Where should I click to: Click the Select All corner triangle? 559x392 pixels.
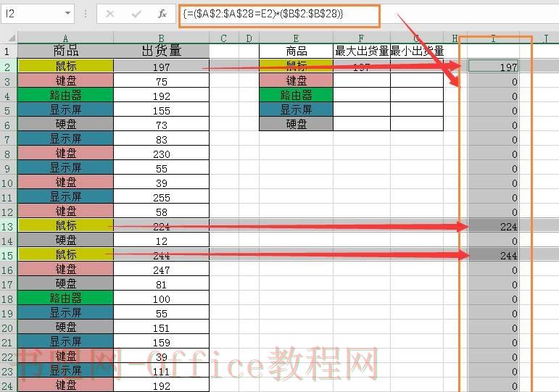[11, 38]
